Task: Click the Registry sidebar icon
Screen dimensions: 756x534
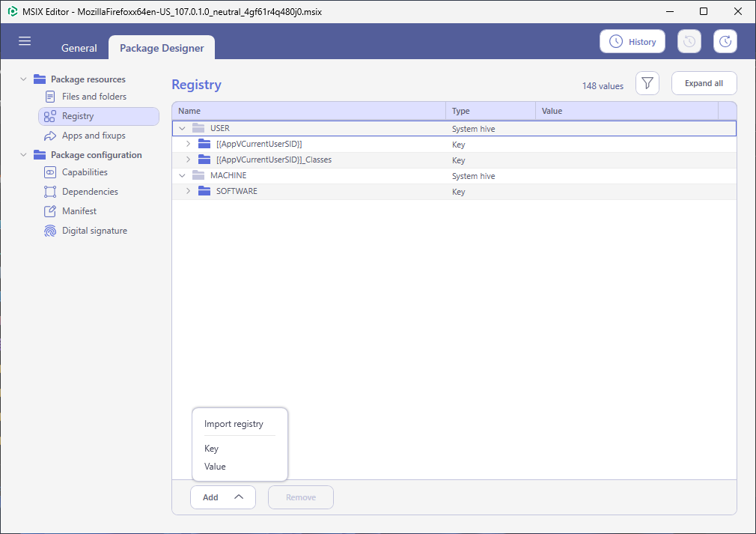Action: (x=49, y=116)
